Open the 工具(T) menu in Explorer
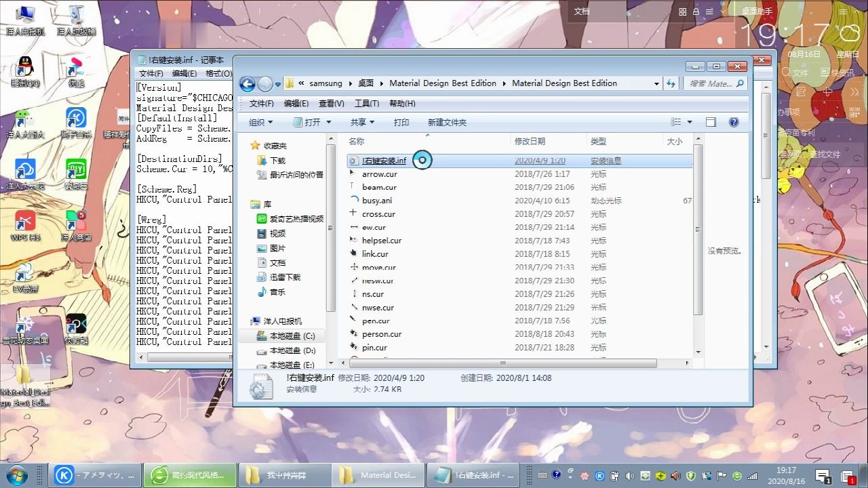The image size is (868, 488). coord(366,104)
